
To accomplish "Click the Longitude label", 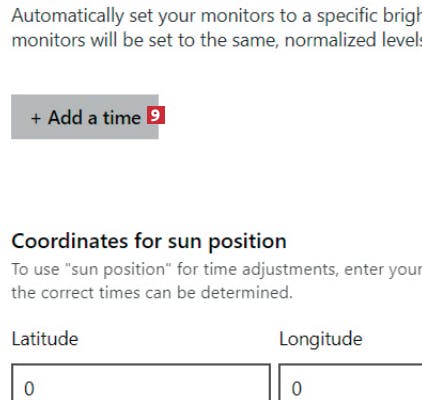I will point(321,339).
